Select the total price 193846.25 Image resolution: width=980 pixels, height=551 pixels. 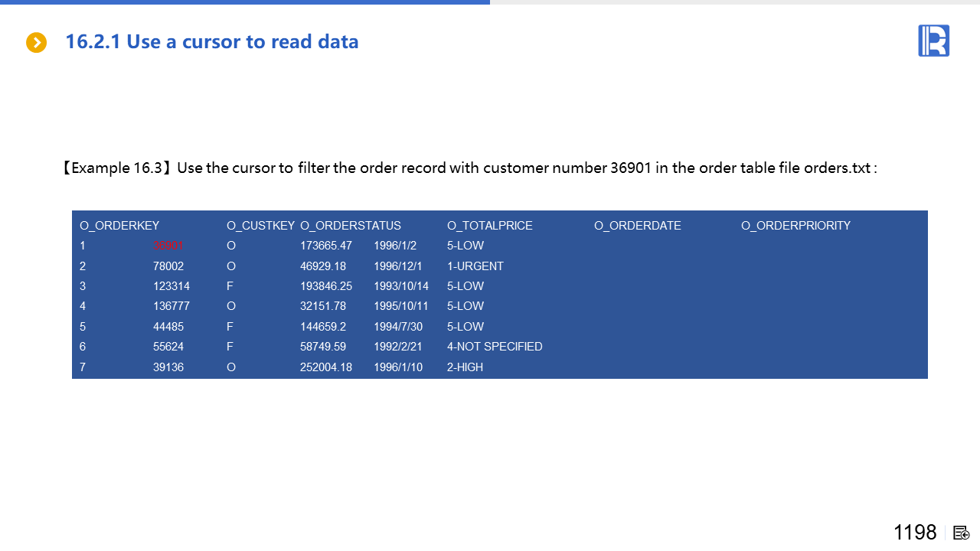click(326, 286)
